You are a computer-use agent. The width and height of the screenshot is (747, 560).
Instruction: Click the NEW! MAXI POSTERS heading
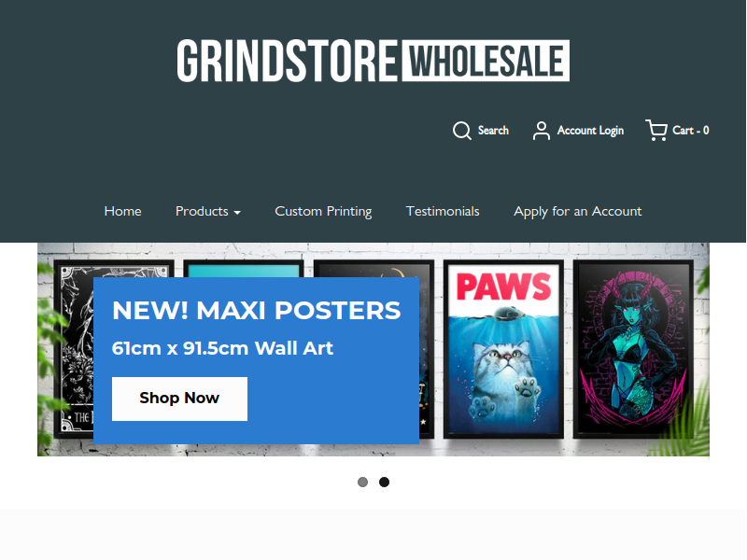[x=256, y=311]
